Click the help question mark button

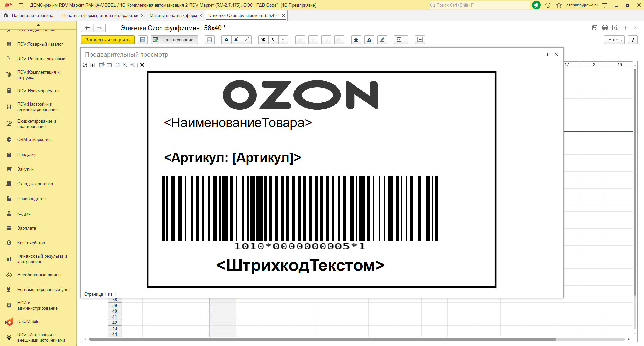point(633,40)
